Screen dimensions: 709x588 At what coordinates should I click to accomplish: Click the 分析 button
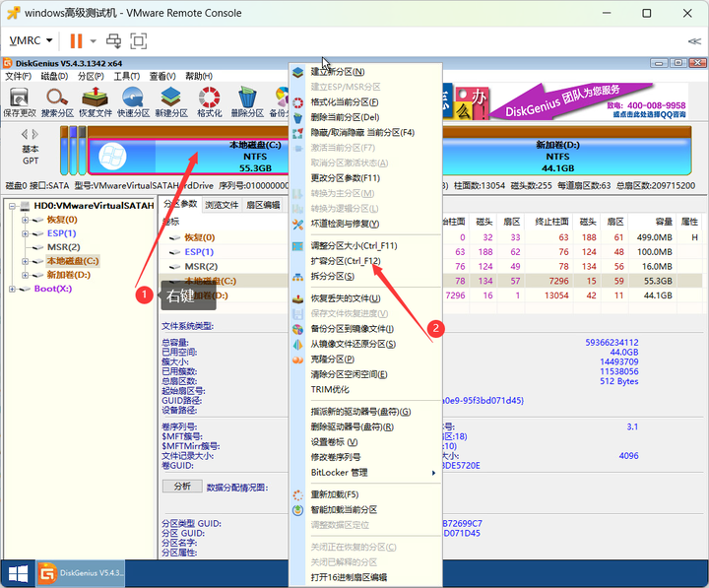182,487
